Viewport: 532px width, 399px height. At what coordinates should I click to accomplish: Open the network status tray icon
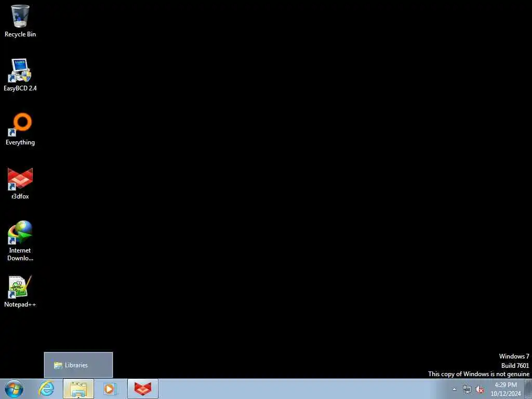467,390
